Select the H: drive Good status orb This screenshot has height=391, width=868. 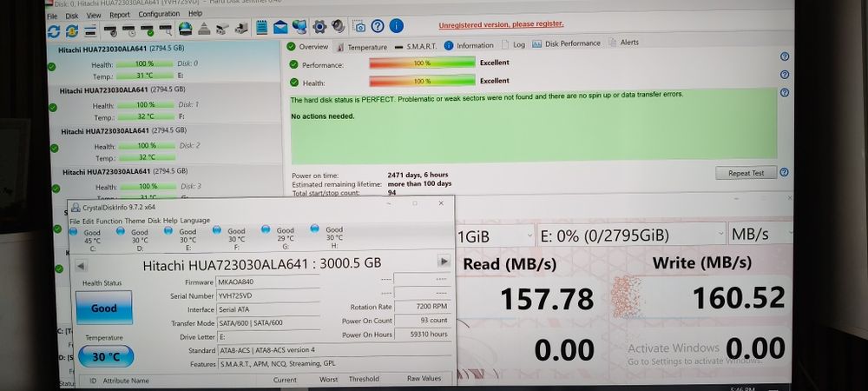coord(314,228)
